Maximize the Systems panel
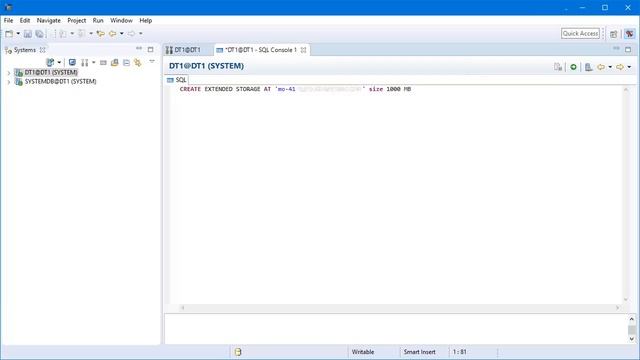Screen dimensions: 640x360 (x=151, y=49)
